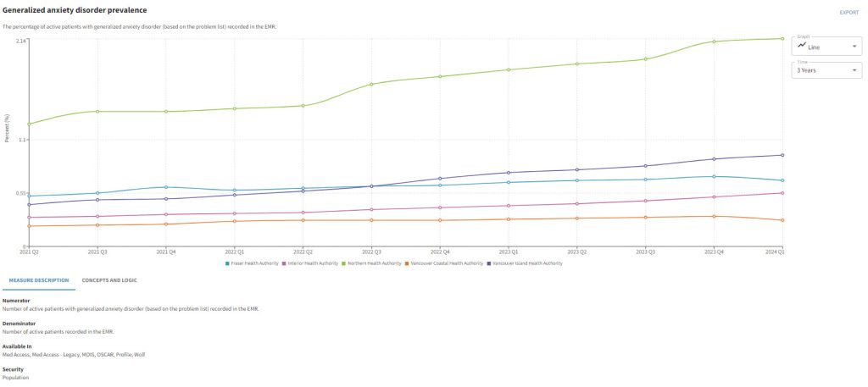Click the Fraser Health Authority blue legend marker

226,263
